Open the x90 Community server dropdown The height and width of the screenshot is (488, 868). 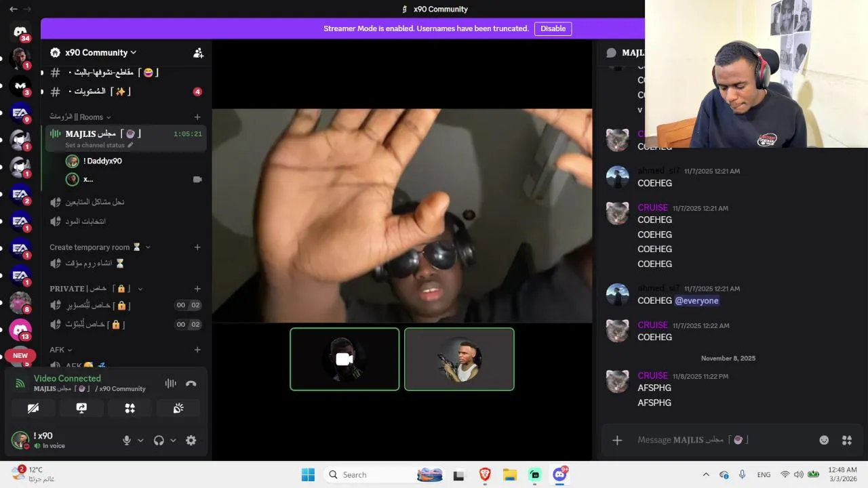pos(100,53)
